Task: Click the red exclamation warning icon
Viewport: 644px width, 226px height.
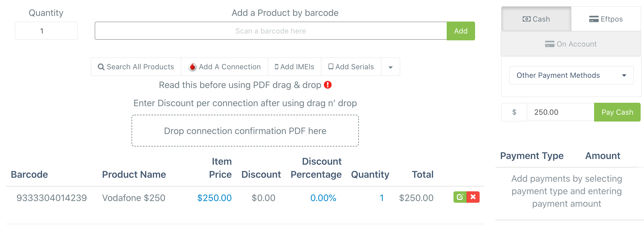Action: point(328,85)
